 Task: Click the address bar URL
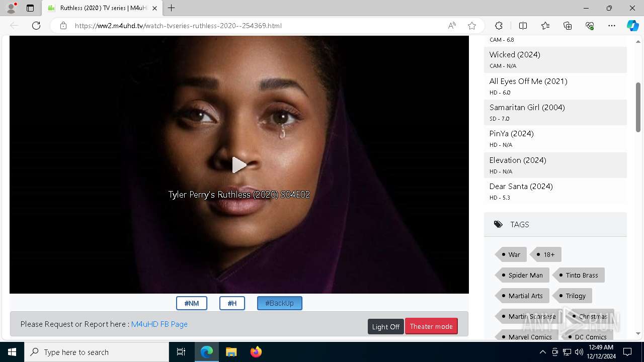point(178,26)
